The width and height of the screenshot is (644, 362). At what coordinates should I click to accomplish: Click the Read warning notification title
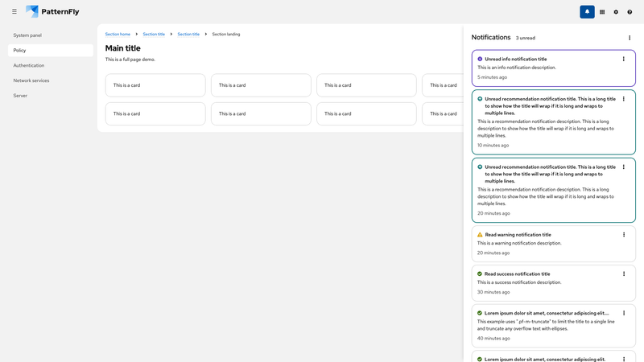point(518,235)
